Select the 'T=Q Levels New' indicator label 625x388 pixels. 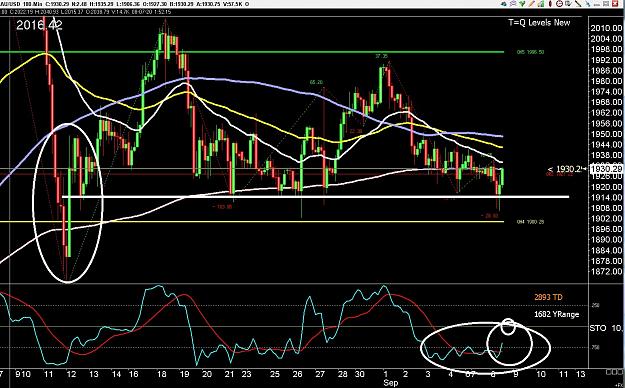539,23
